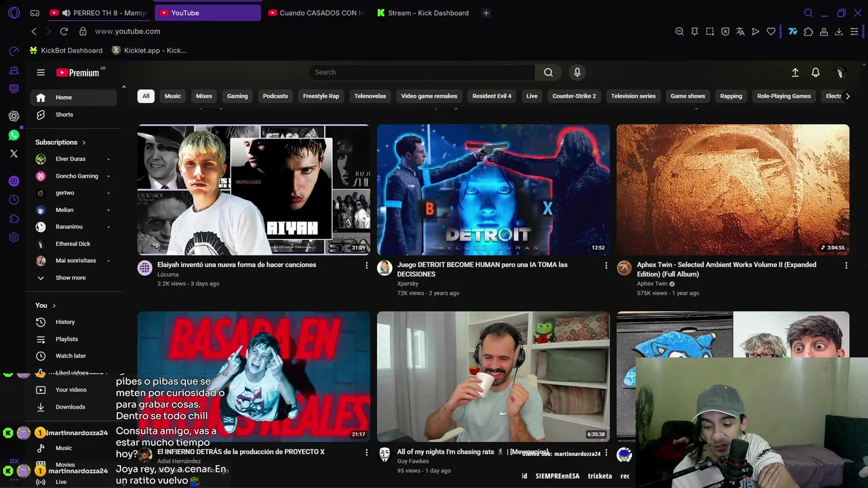The height and width of the screenshot is (488, 868).
Task: Open options menu for Aphex Twin video
Action: (846, 266)
